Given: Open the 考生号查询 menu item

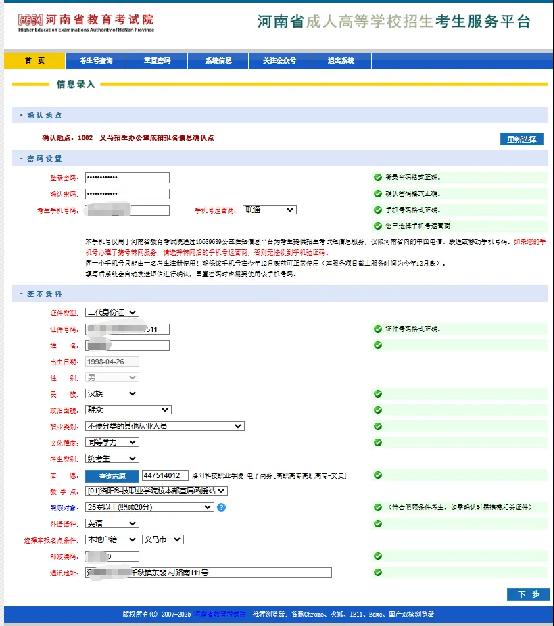Looking at the screenshot, I should click(96, 61).
